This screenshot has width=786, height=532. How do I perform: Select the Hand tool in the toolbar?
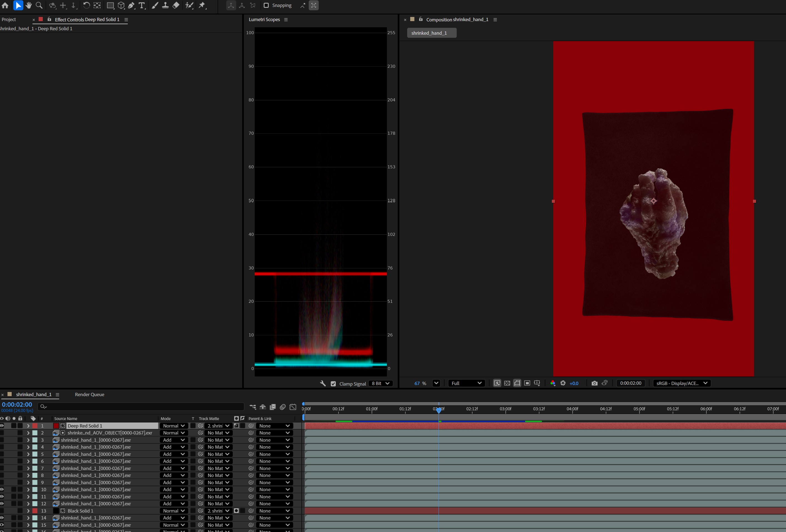[29, 5]
